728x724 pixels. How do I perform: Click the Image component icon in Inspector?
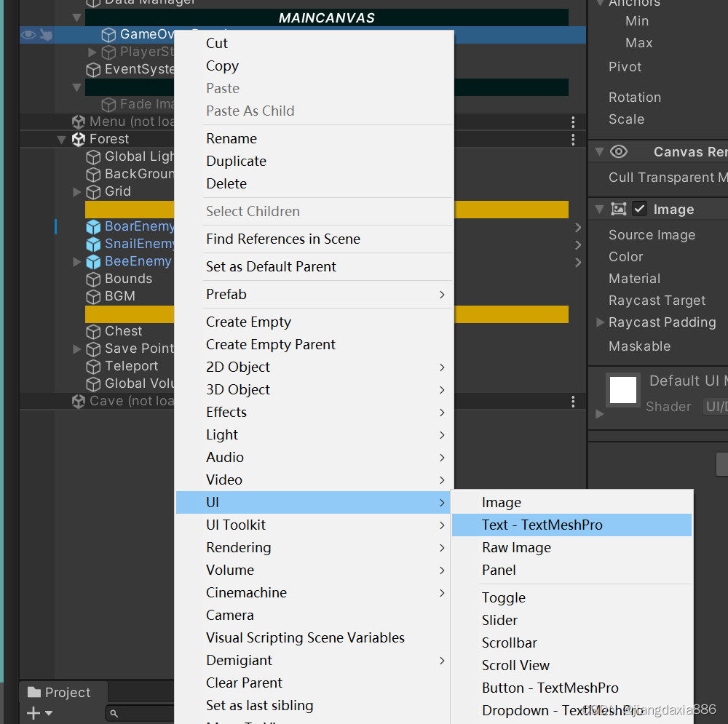[618, 209]
